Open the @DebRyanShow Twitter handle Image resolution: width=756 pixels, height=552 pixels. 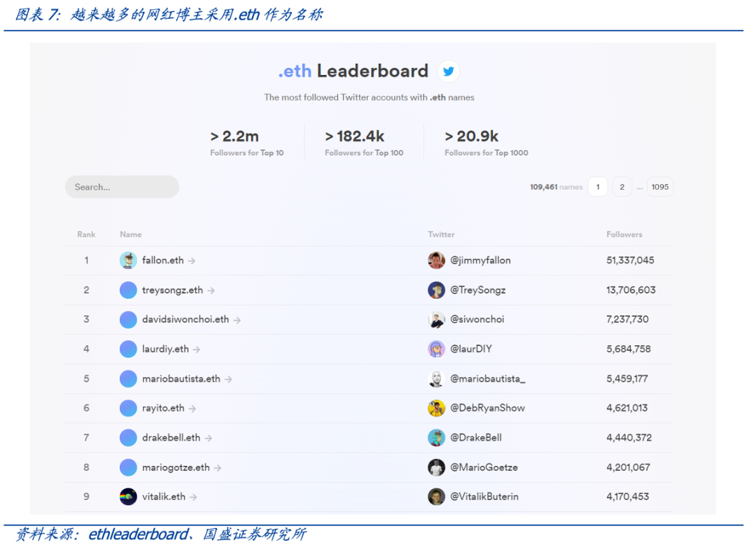(487, 408)
